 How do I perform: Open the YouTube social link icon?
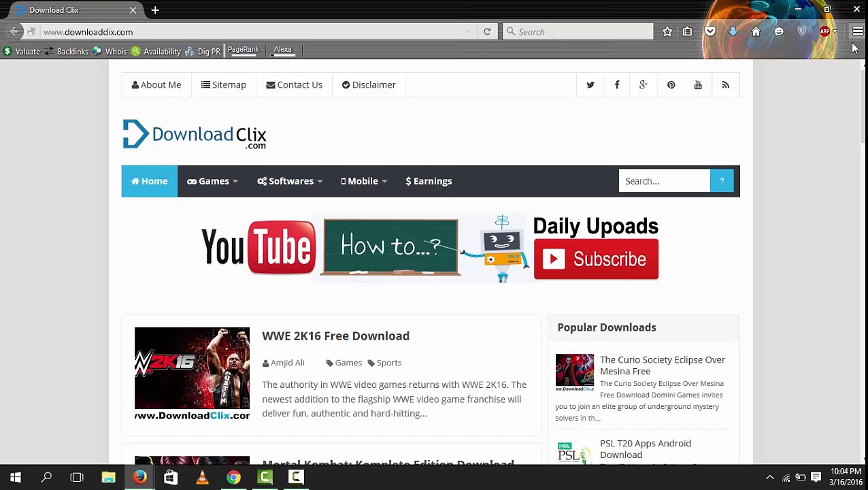[x=698, y=85]
